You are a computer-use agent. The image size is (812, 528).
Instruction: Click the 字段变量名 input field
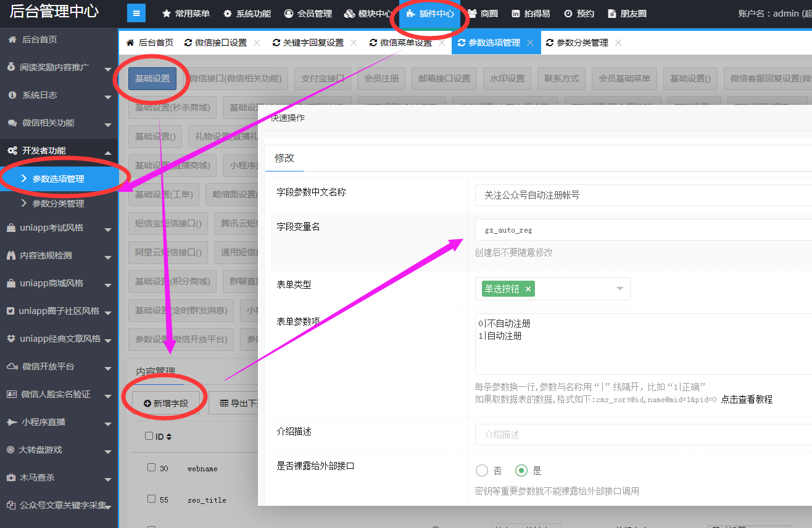(642, 230)
